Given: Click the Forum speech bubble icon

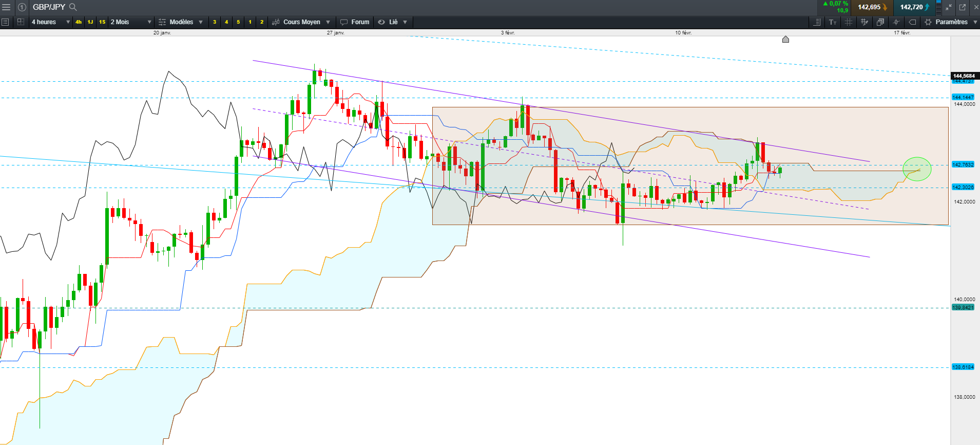Looking at the screenshot, I should (344, 22).
